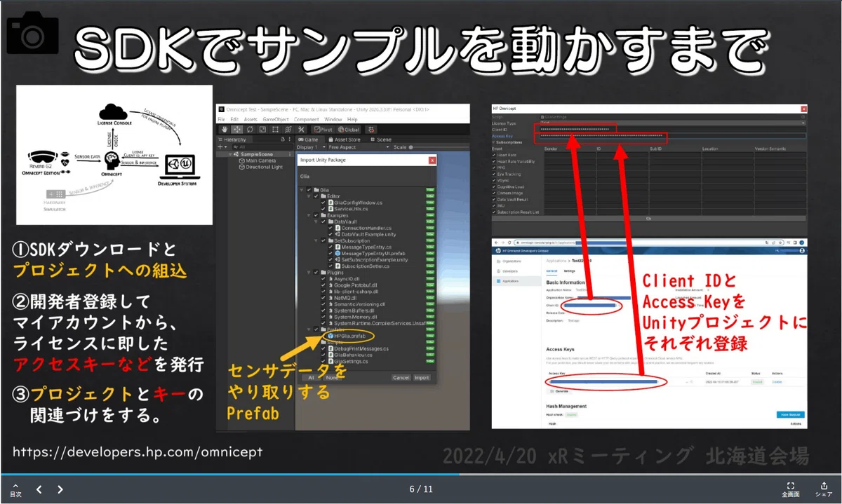Uncheck the Heart Rate subscription checkbox
The width and height of the screenshot is (842, 504).
(x=494, y=155)
